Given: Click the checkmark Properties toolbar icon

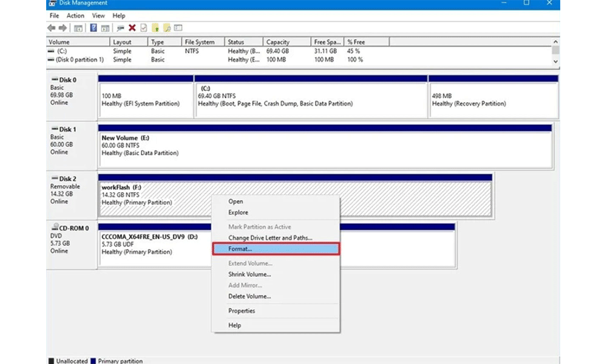Looking at the screenshot, I should [143, 28].
